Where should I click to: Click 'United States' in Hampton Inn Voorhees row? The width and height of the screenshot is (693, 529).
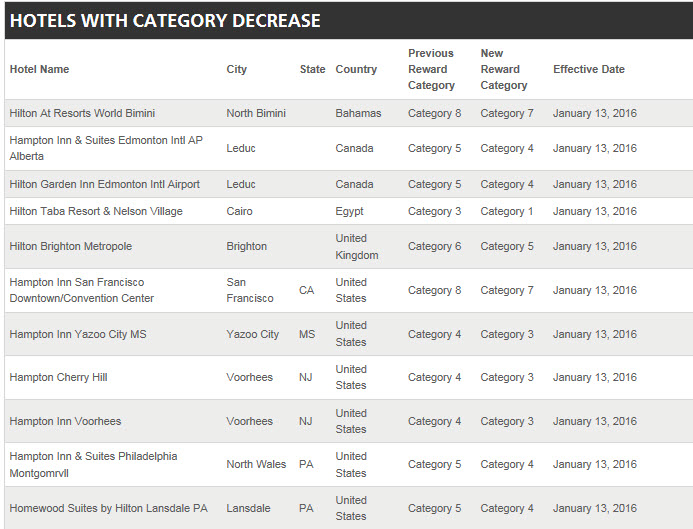point(351,421)
